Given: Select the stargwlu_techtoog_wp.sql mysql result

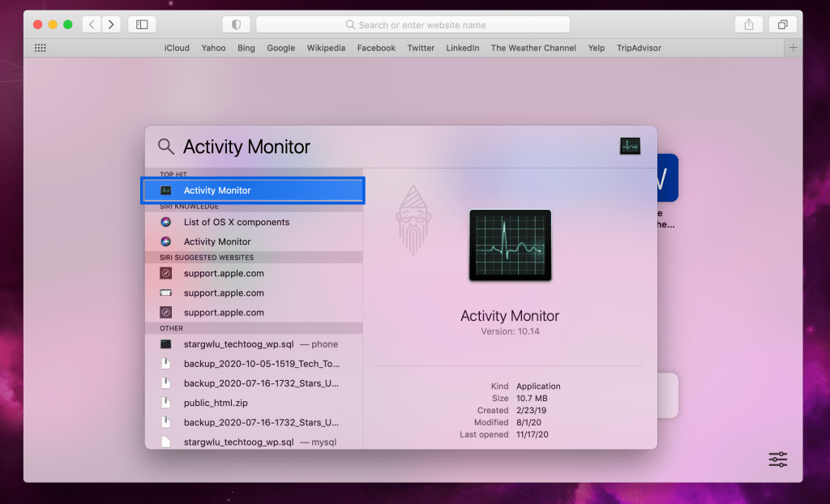Looking at the screenshot, I should [254, 442].
